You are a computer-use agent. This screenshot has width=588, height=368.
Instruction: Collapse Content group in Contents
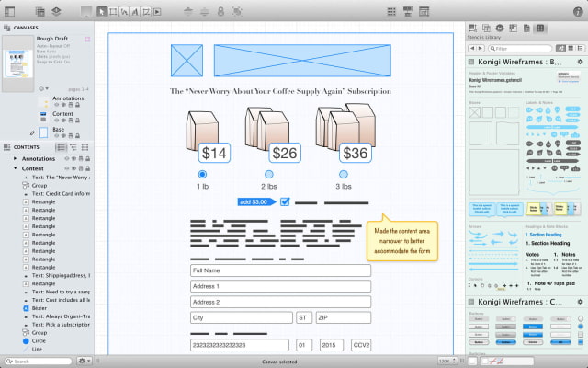tap(15, 168)
